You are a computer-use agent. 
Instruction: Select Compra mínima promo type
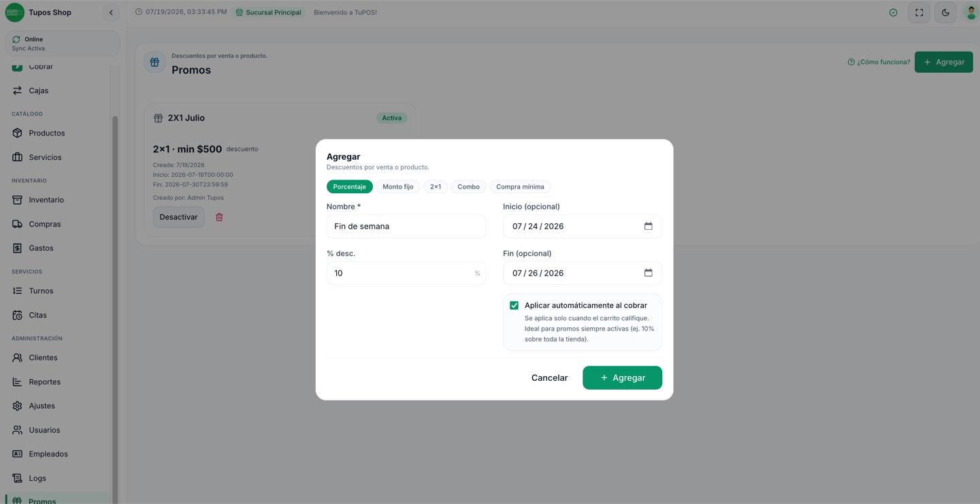coord(520,186)
